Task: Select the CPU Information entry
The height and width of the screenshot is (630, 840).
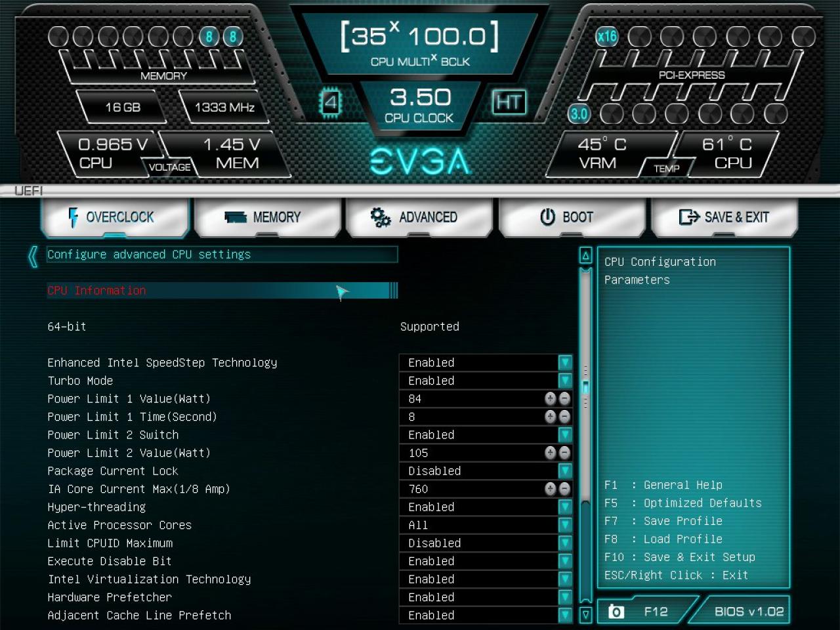Action: (x=222, y=291)
